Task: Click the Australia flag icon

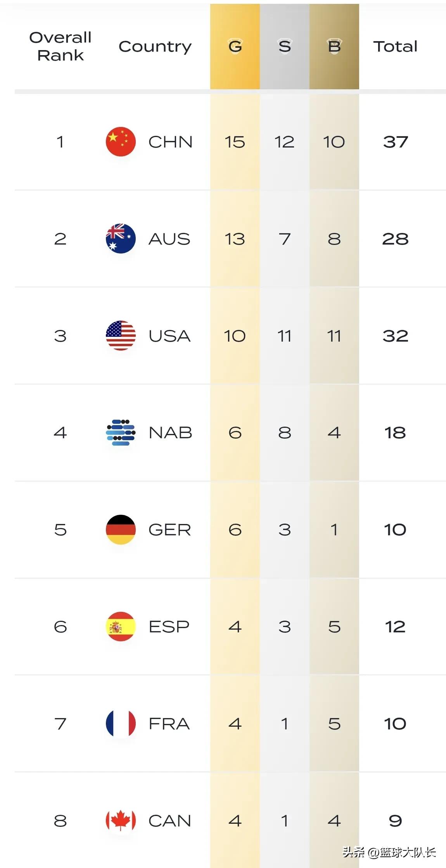Action: 121,239
